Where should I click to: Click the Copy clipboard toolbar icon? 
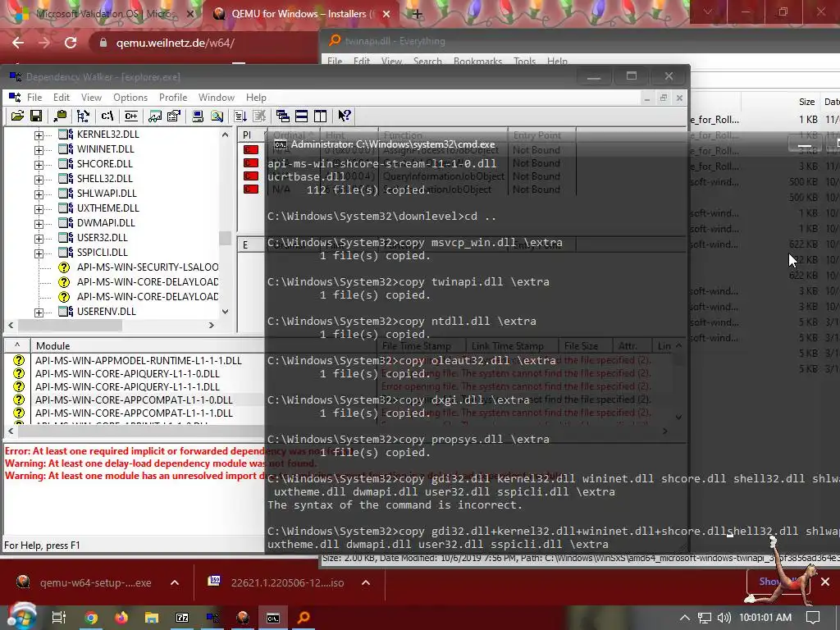[60, 116]
